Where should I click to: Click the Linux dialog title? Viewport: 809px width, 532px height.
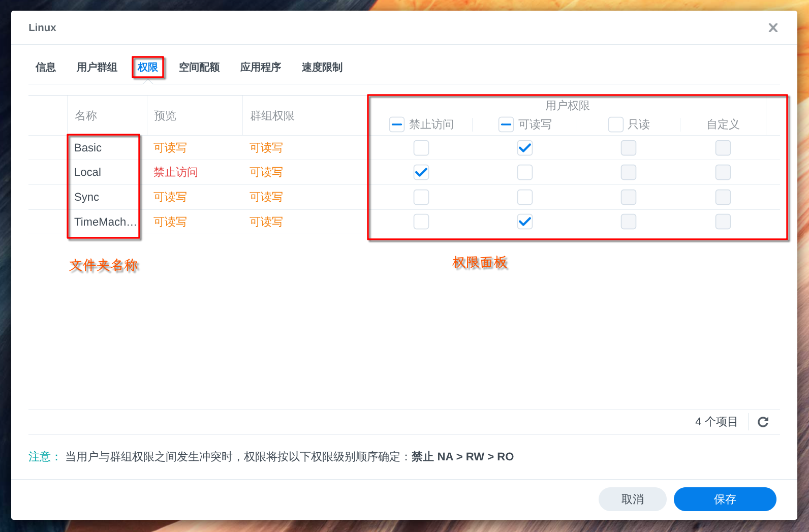click(42, 27)
